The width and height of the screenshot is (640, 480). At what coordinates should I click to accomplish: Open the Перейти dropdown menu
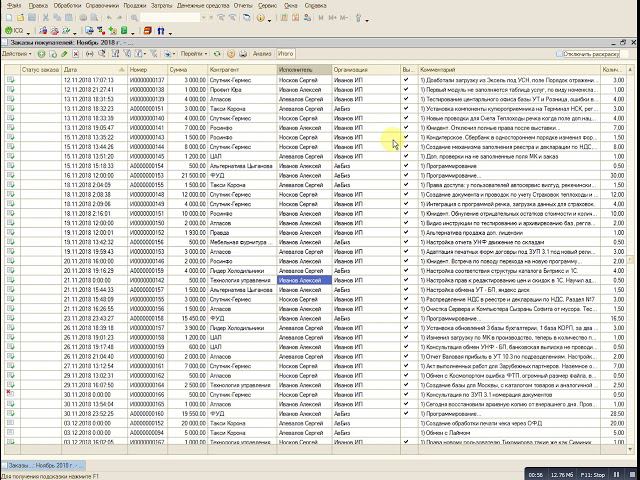click(194, 54)
